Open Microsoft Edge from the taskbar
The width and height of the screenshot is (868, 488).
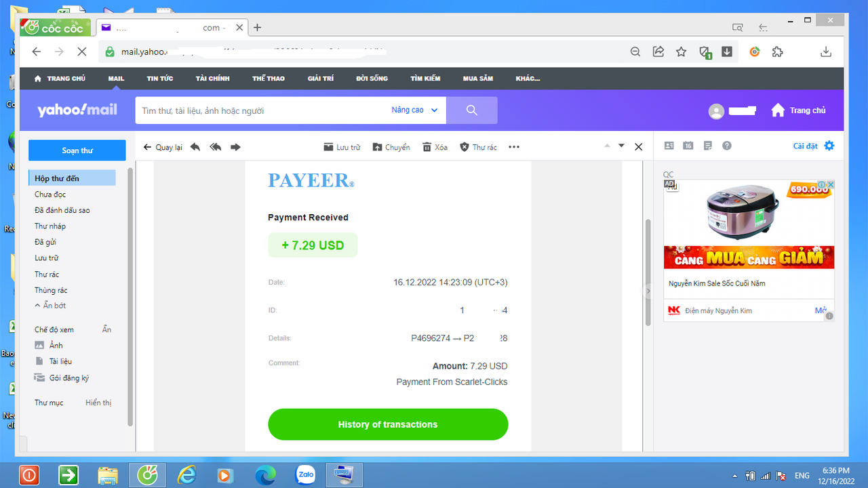[x=265, y=476]
